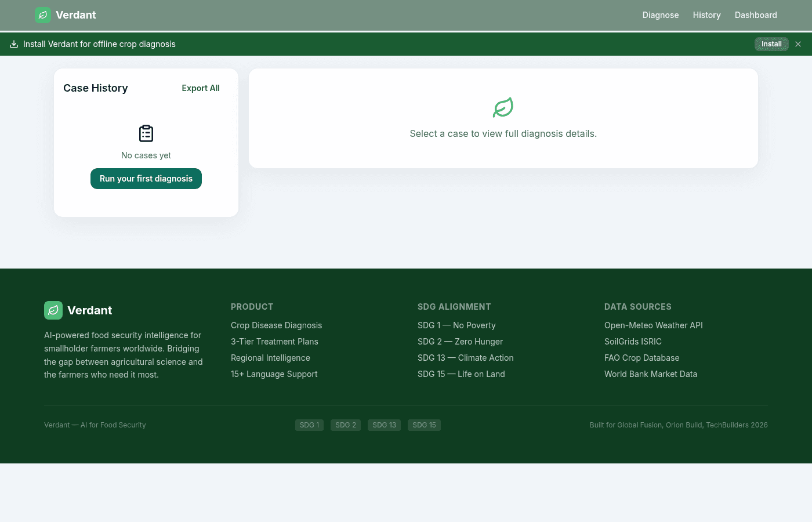Viewport: 812px width, 522px height.
Task: Open World Bank Market Data link
Action: click(x=650, y=374)
